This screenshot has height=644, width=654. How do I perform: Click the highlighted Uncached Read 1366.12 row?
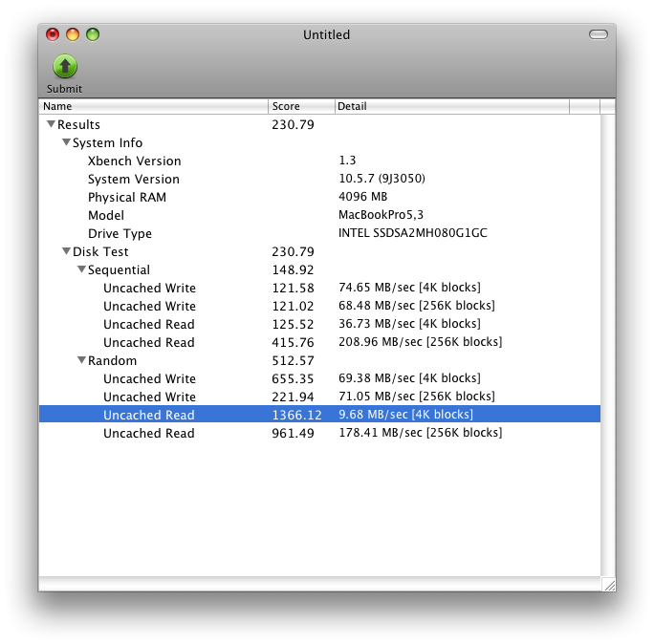click(319, 415)
